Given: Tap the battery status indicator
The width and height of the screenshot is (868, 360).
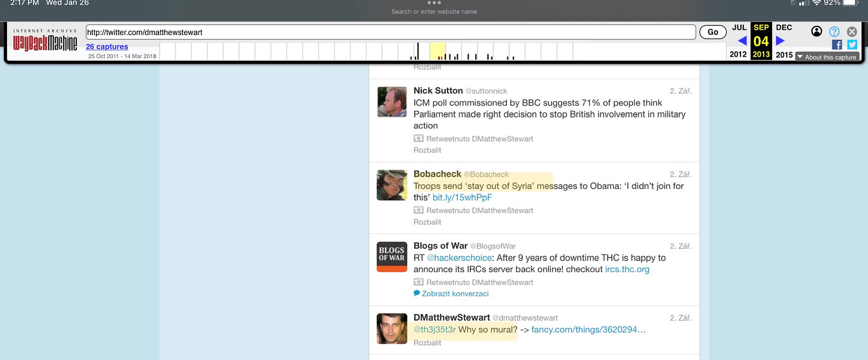Looking at the screenshot, I should point(850,2).
